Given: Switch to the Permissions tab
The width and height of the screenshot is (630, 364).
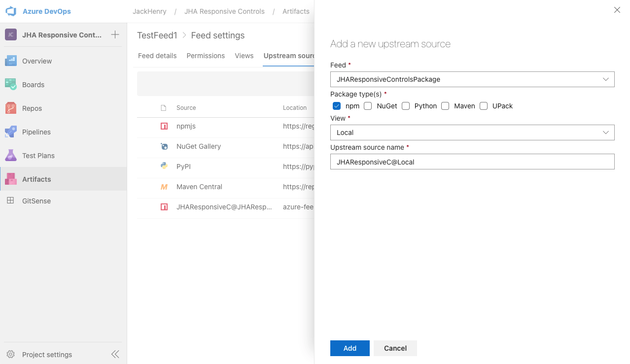Looking at the screenshot, I should (206, 56).
